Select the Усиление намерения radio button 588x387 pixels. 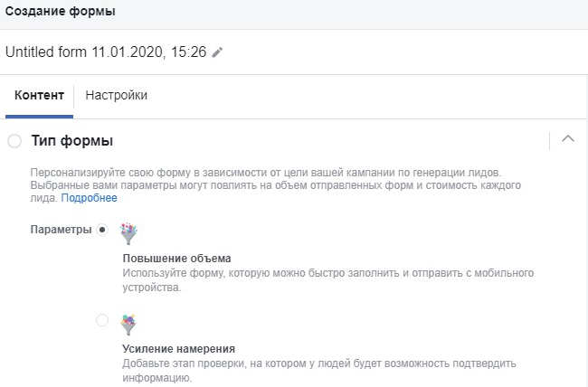point(102,320)
